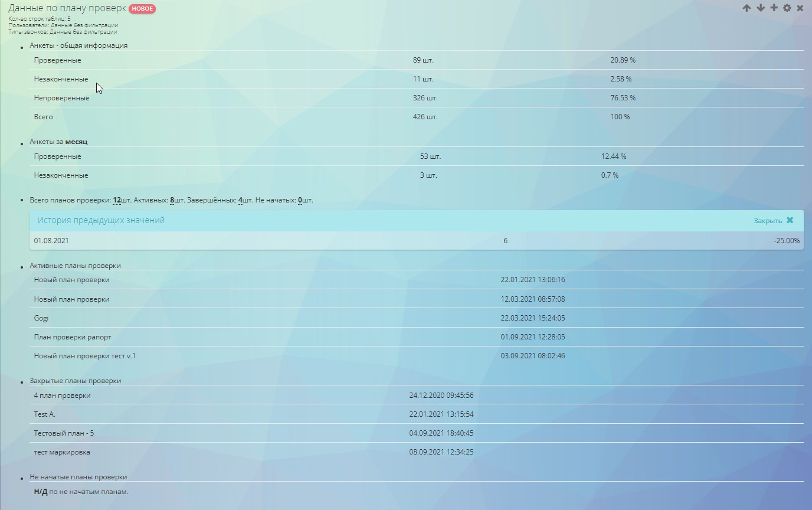Close the history panel via Закрыть
This screenshot has width=812, height=510.
pyautogui.click(x=767, y=221)
